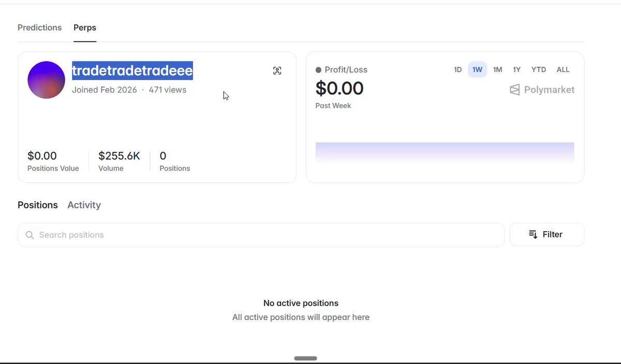Click the grey Profit/Loss status dot
The width and height of the screenshot is (621, 364).
(x=318, y=70)
